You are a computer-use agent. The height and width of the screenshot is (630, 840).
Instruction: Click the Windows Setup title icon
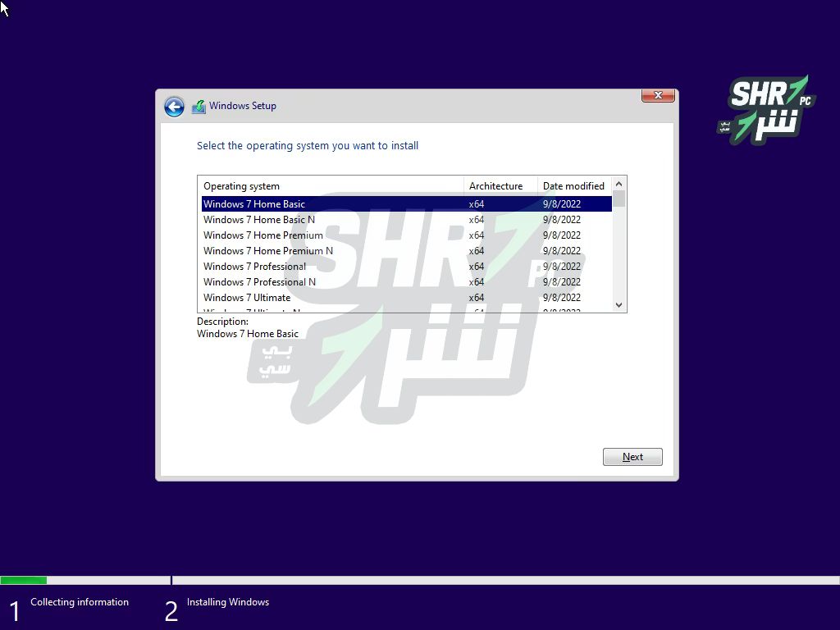199,107
